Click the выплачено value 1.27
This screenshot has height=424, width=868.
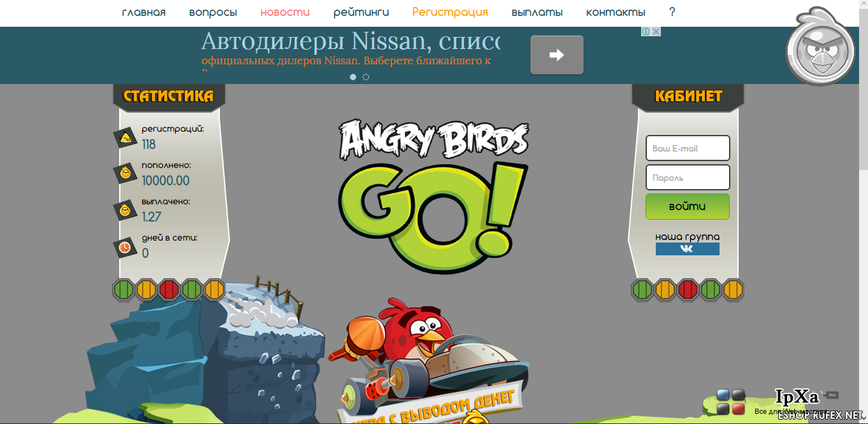click(152, 217)
